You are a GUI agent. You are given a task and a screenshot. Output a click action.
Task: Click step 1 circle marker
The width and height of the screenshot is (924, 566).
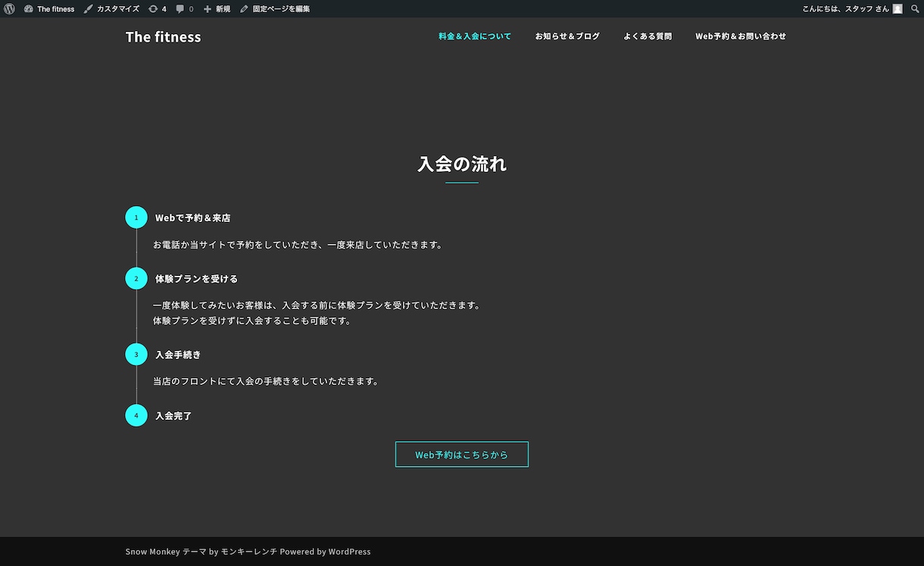(x=136, y=217)
